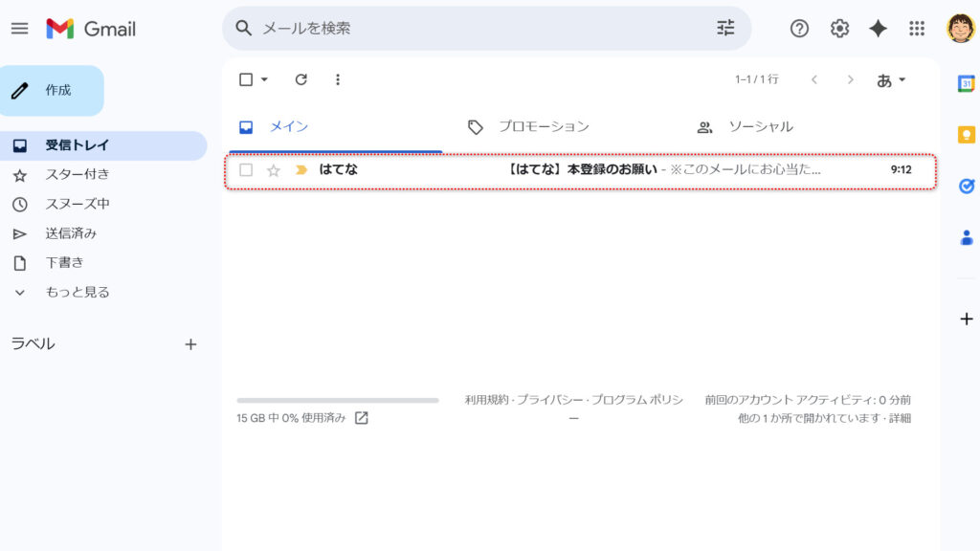Star the はてな email

point(274,170)
